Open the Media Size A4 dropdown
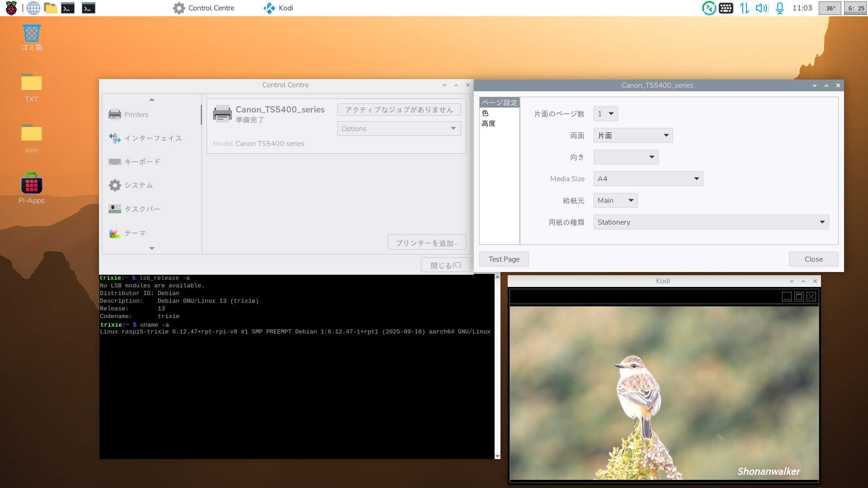The image size is (868, 488). pos(648,179)
